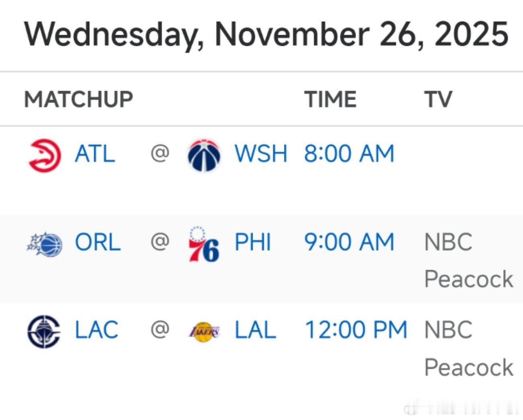Image resolution: width=523 pixels, height=420 pixels.
Task: Open the LAC team link
Action: [97, 330]
